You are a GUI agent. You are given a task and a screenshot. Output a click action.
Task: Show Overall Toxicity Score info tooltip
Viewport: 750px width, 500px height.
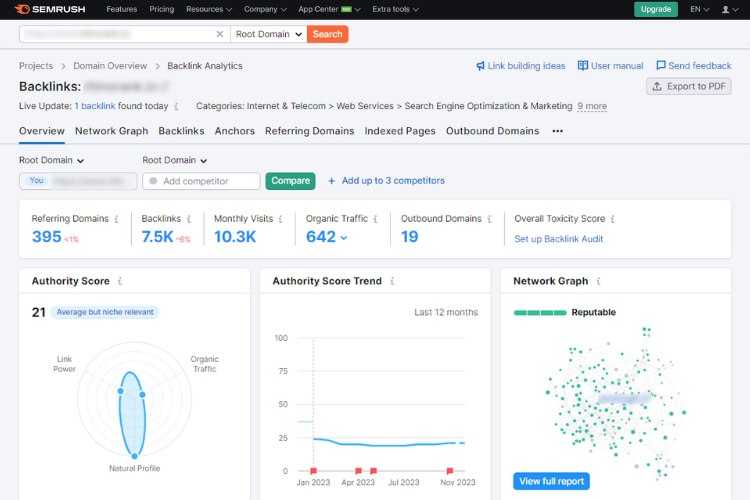pyautogui.click(x=613, y=219)
